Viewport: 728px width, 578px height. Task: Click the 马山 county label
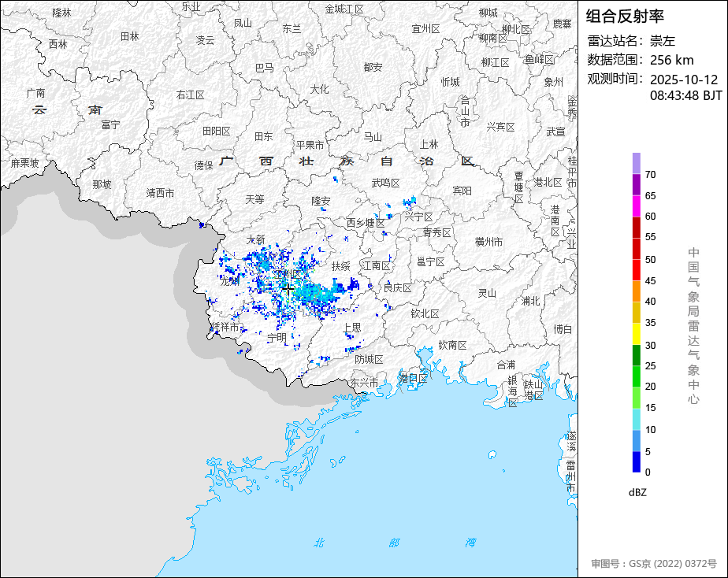(x=373, y=137)
